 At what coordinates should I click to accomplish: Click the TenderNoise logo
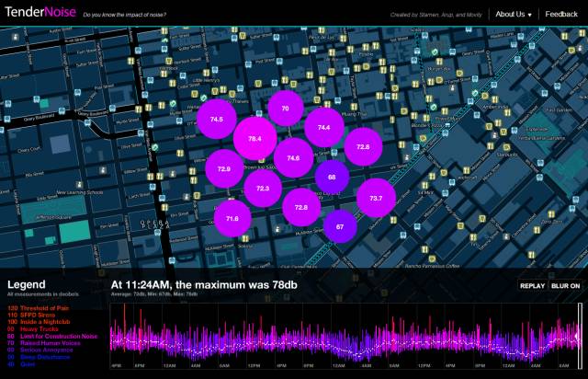tap(40, 12)
